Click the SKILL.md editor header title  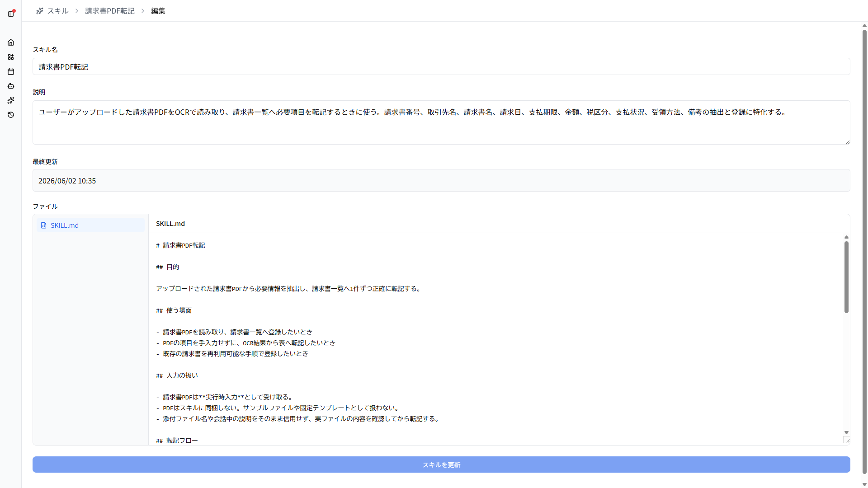coord(170,224)
